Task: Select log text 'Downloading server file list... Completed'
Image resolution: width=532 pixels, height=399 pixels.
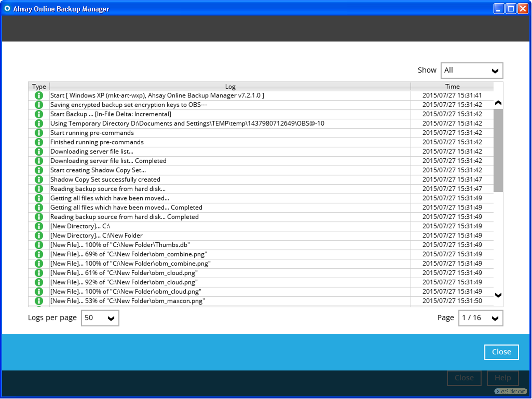Action: (x=108, y=161)
